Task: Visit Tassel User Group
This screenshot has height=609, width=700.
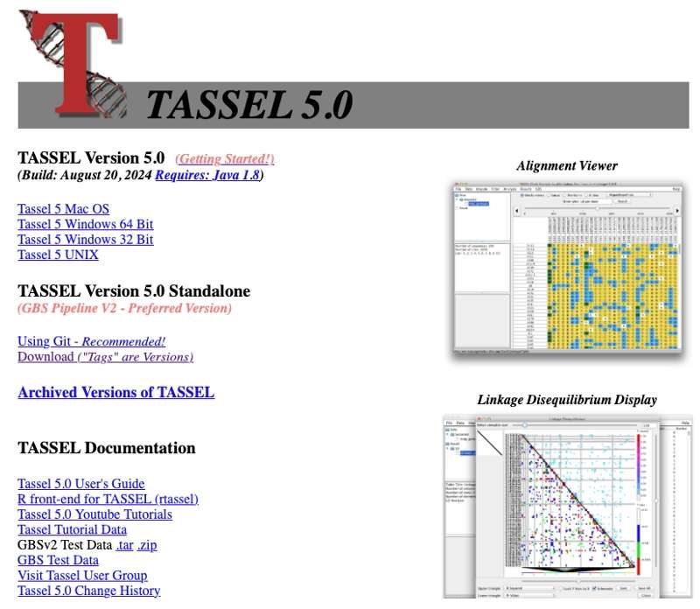Action: coord(82,575)
